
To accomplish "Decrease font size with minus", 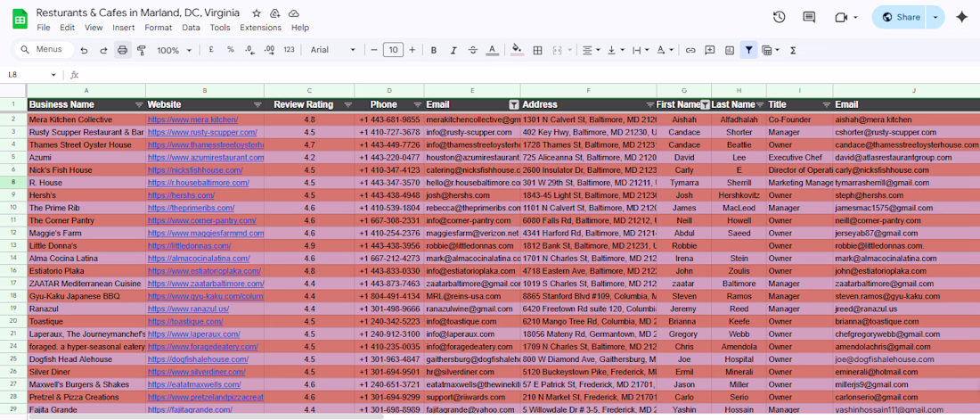I will [x=374, y=50].
